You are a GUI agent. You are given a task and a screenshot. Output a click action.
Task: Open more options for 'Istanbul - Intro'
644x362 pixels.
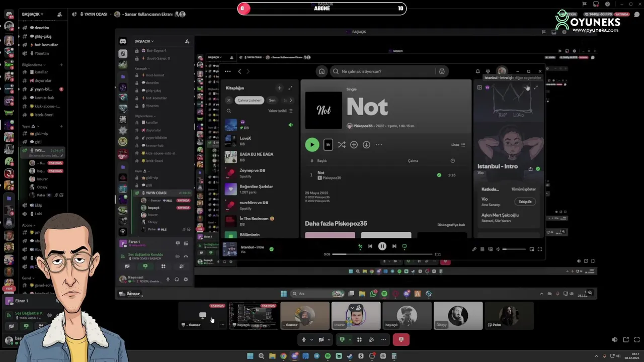point(527,88)
